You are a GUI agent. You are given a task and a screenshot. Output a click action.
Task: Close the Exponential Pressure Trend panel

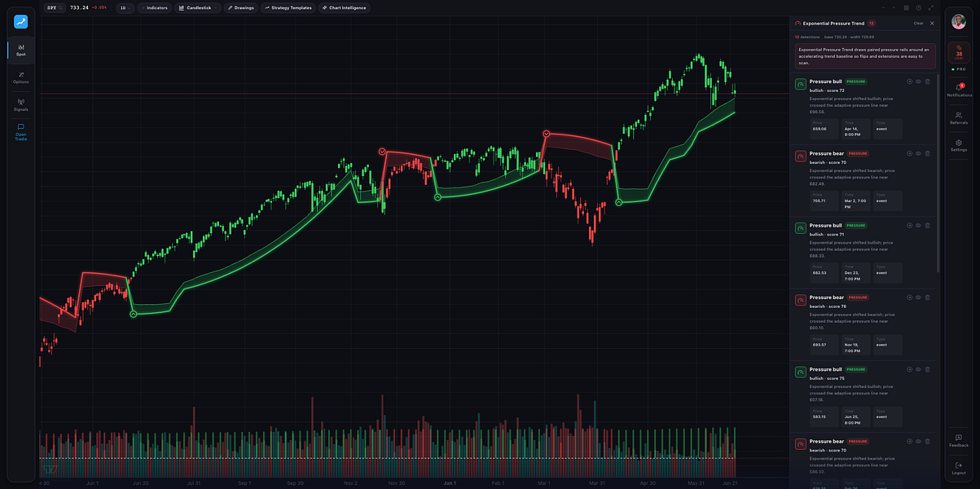click(x=932, y=24)
